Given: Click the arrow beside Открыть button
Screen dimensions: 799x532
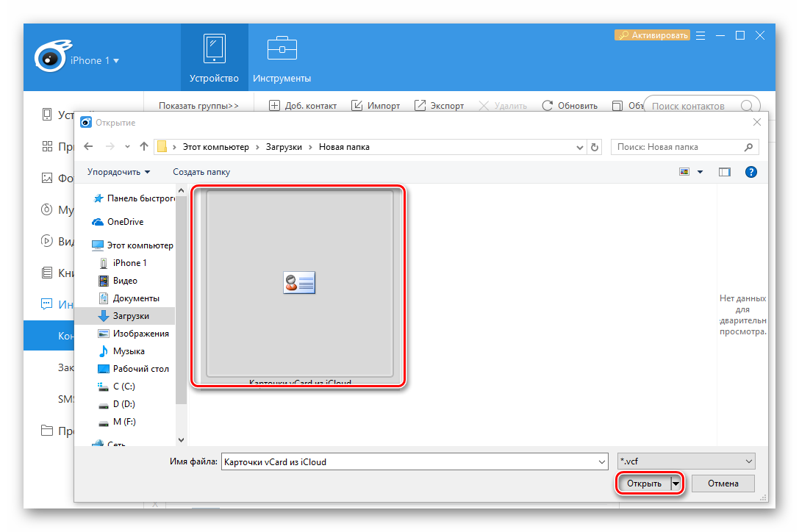Looking at the screenshot, I should tap(676, 484).
